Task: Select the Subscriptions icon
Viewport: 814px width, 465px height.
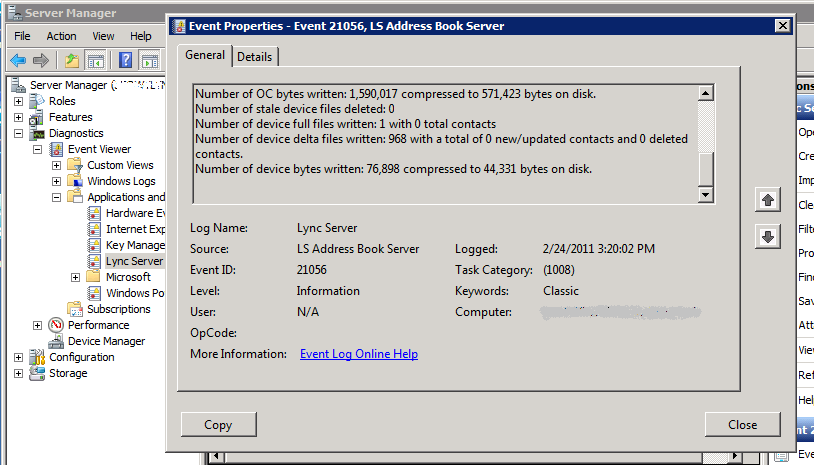Action: click(x=75, y=309)
